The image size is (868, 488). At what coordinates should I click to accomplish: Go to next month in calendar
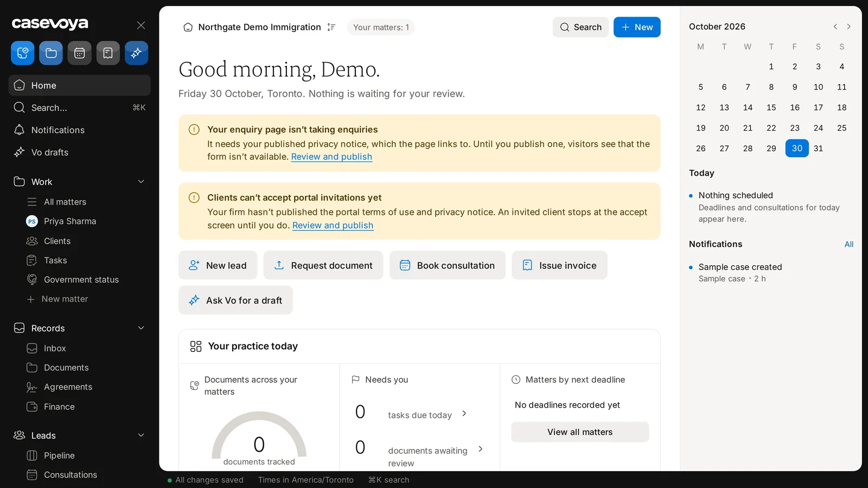(x=849, y=27)
